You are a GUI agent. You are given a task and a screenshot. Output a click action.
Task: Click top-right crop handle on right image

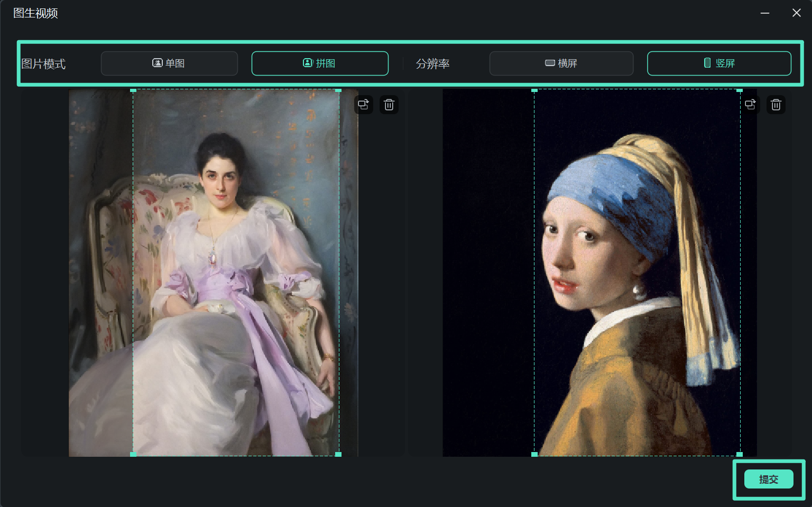pos(740,90)
